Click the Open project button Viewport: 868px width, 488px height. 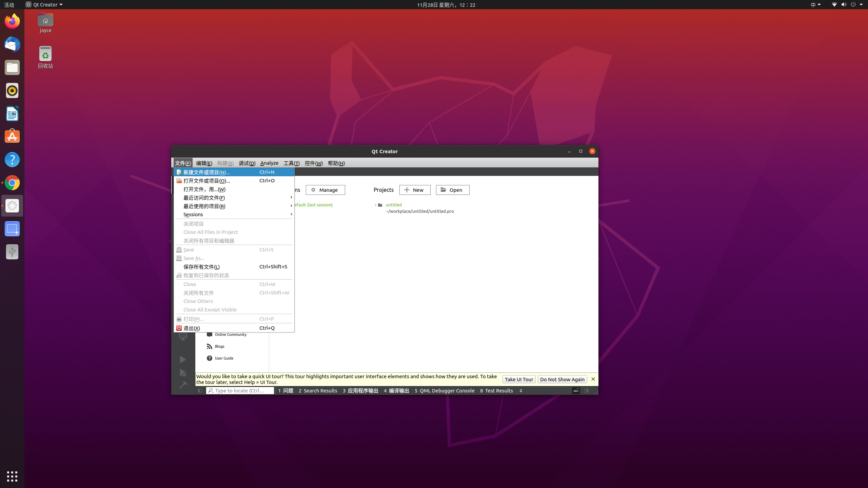pyautogui.click(x=453, y=190)
